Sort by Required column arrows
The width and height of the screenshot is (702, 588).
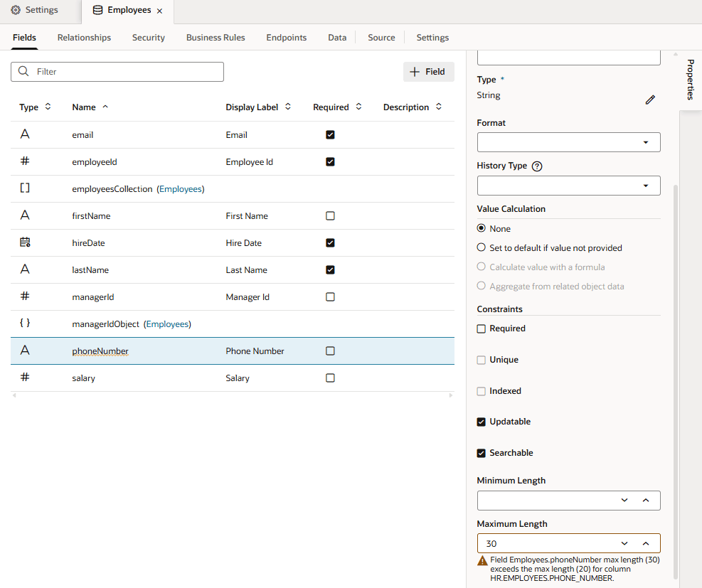(358, 107)
